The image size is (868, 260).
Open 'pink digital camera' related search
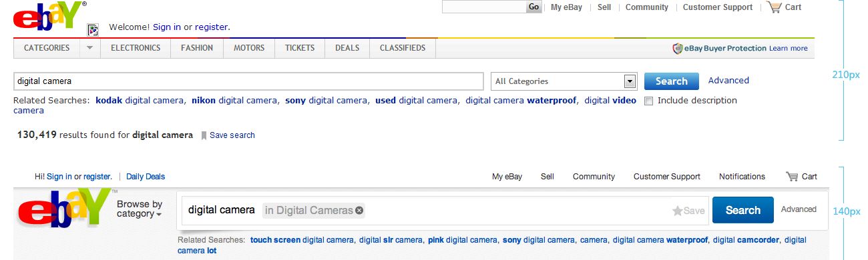click(463, 240)
